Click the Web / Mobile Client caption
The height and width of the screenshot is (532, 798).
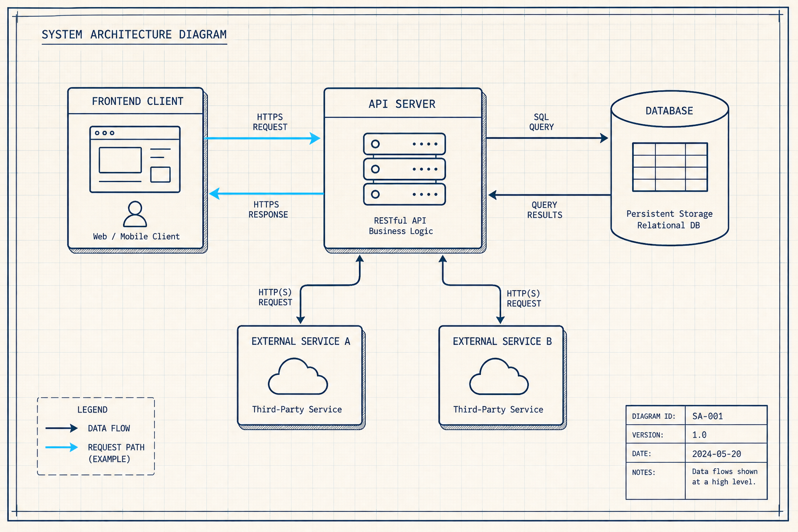point(136,236)
